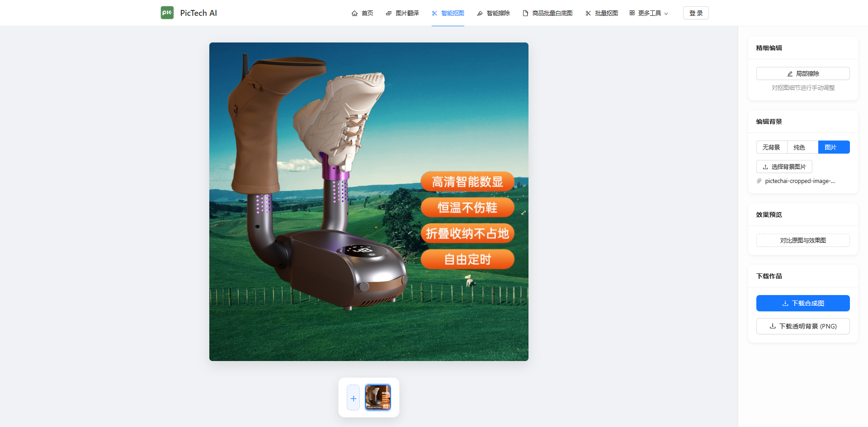
Task: Click the 登录 login button
Action: click(696, 13)
